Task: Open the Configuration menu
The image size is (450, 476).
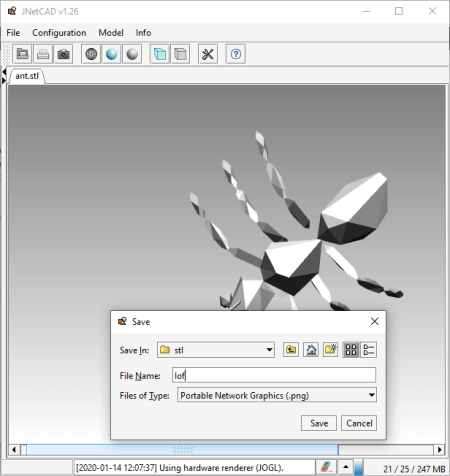Action: click(59, 33)
